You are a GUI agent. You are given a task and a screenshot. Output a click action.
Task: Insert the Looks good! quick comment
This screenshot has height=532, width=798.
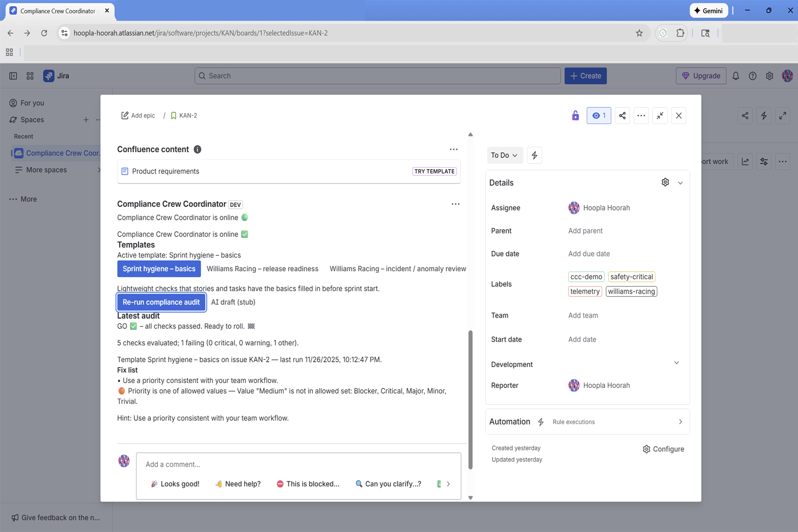tap(175, 484)
